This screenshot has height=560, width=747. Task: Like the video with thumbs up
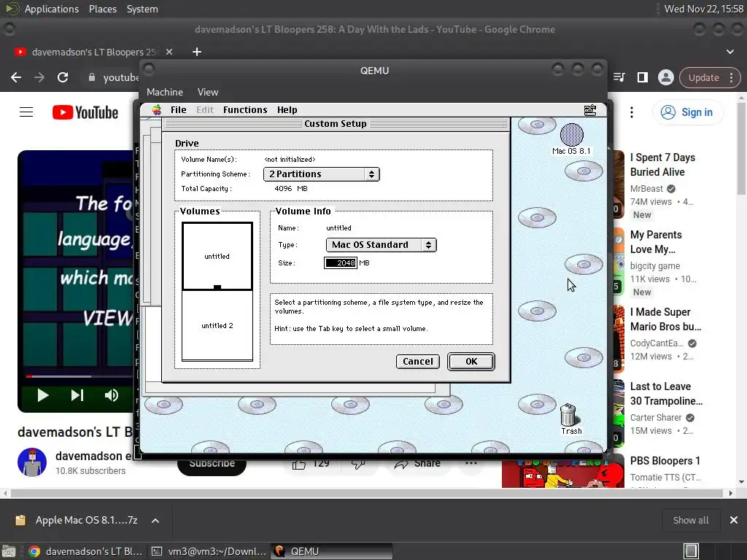[310, 464]
